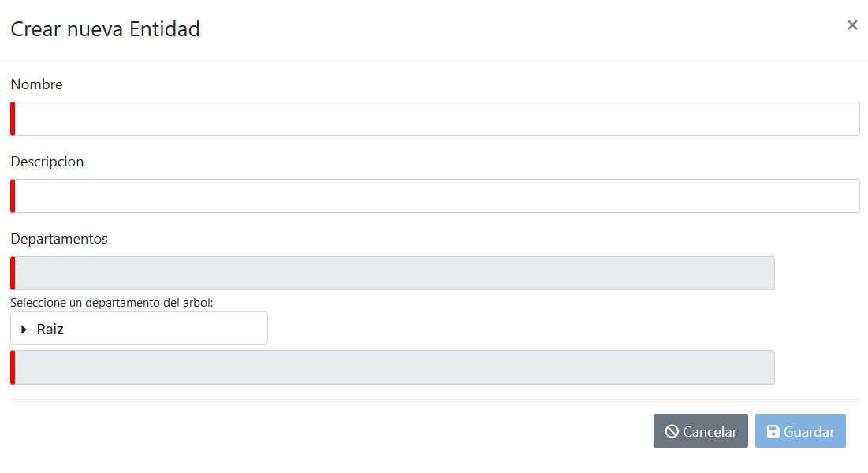This screenshot has width=868, height=473.
Task: Click the floppy disk icon in Guardar
Action: coord(773,431)
